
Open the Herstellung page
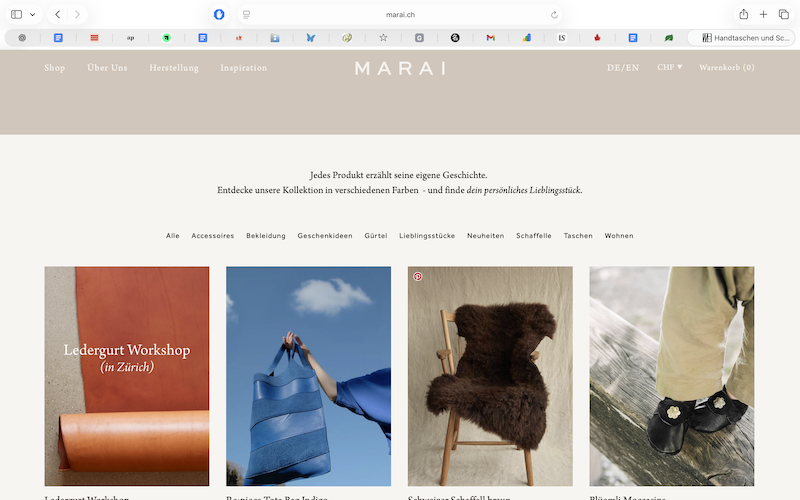click(x=174, y=68)
